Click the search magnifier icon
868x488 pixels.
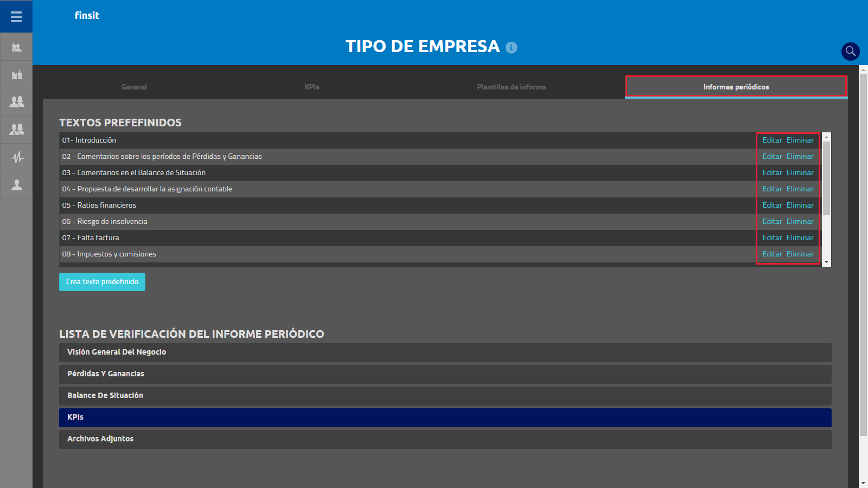850,52
